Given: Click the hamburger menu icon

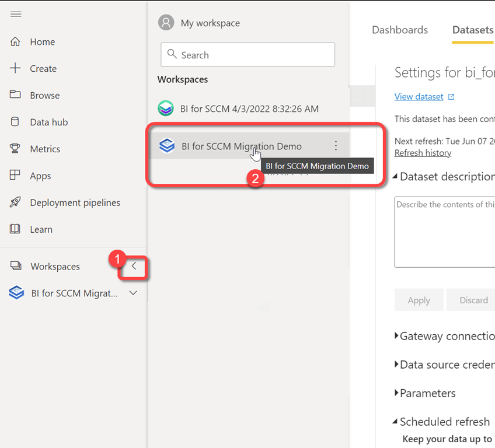Looking at the screenshot, I should [16, 14].
